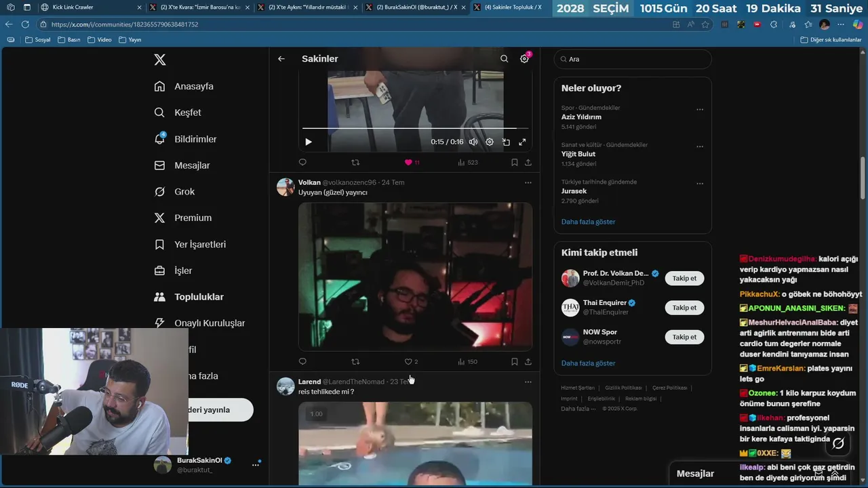This screenshot has height=488, width=868.
Task: Open more options on Larend's post
Action: 528,382
